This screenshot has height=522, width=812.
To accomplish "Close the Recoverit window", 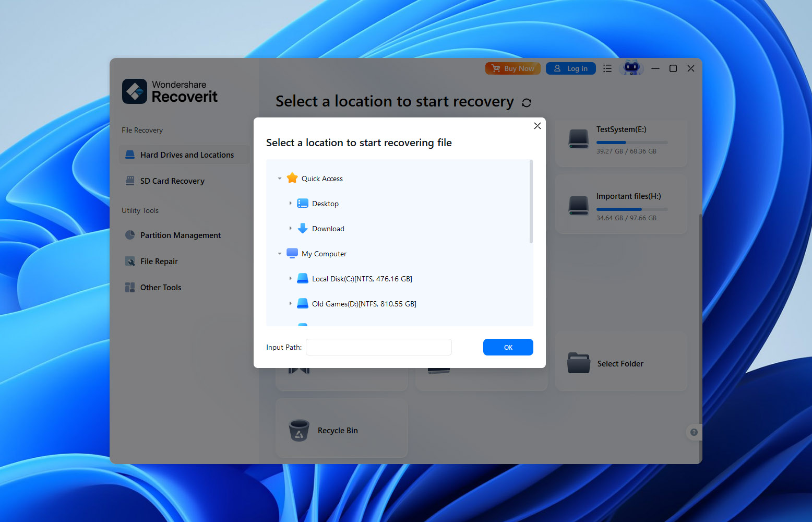I will 691,68.
